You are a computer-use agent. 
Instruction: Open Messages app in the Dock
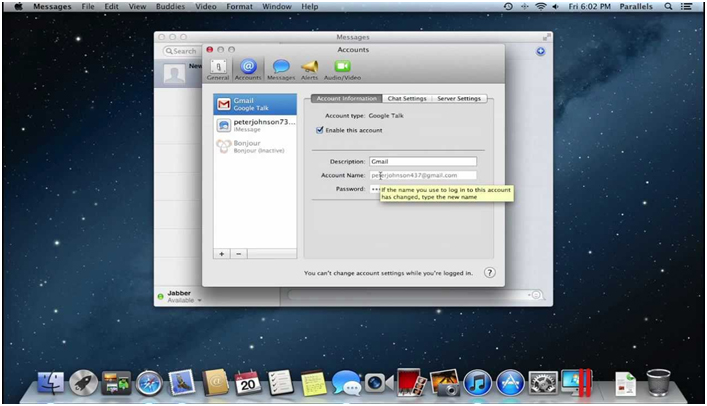(346, 383)
